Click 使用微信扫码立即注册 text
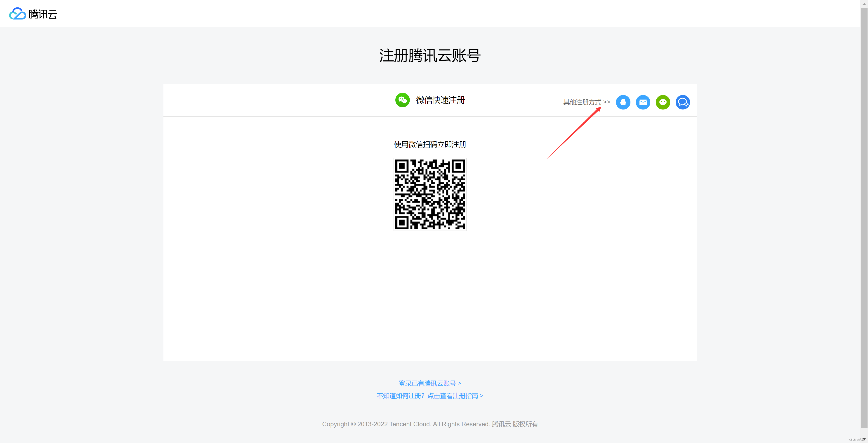This screenshot has width=868, height=443. (430, 144)
